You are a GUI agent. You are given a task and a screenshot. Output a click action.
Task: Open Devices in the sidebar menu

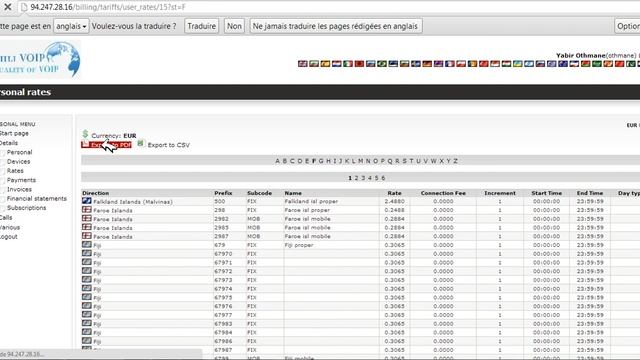pyautogui.click(x=18, y=162)
